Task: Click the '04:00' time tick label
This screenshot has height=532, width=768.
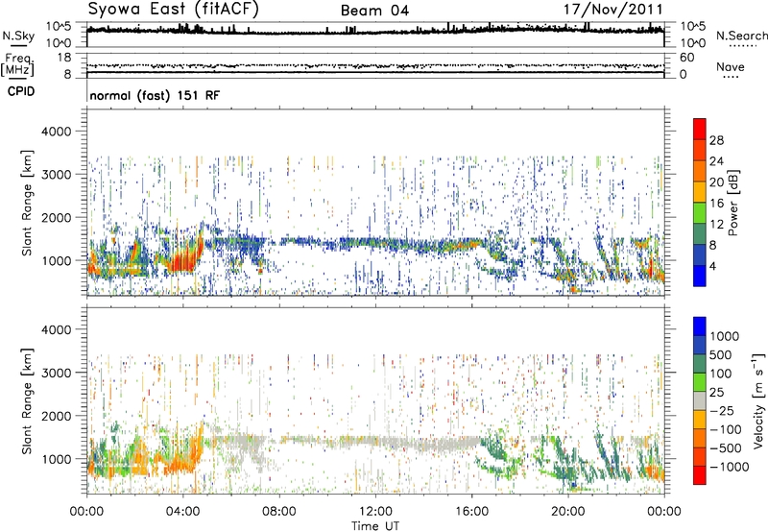Action: (182, 512)
